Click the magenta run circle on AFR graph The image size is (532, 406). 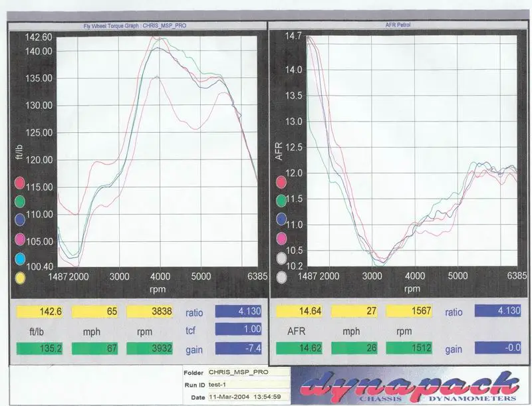click(x=282, y=238)
